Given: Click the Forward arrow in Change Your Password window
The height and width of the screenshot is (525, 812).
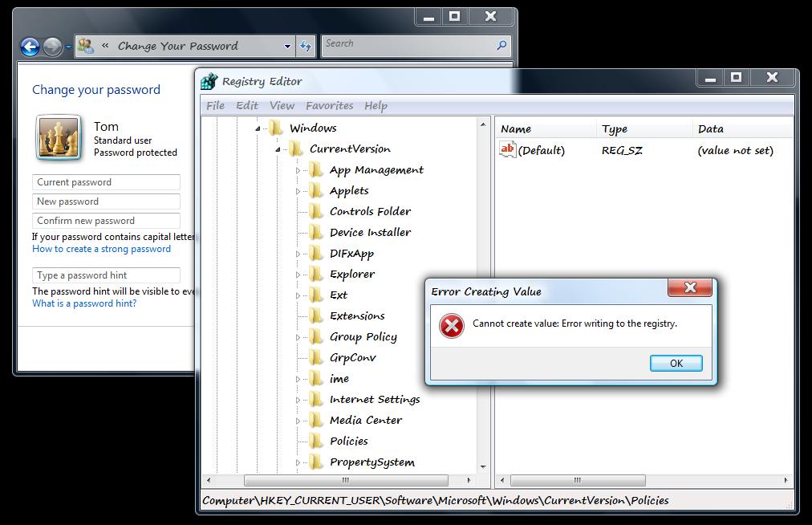Looking at the screenshot, I should [52, 47].
